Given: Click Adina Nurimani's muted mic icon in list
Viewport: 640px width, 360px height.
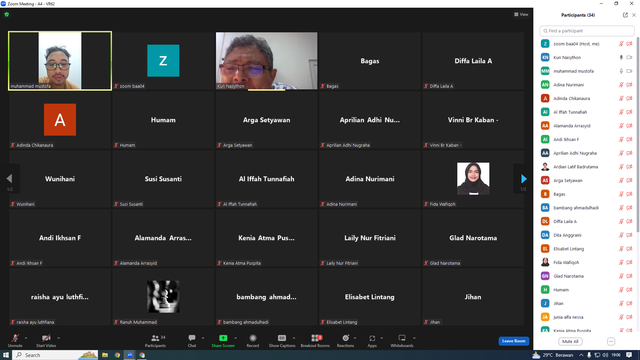Looking at the screenshot, I should (x=621, y=85).
